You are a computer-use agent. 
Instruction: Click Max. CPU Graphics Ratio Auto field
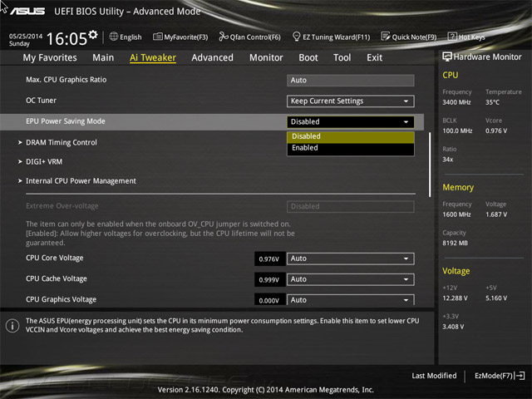(351, 81)
